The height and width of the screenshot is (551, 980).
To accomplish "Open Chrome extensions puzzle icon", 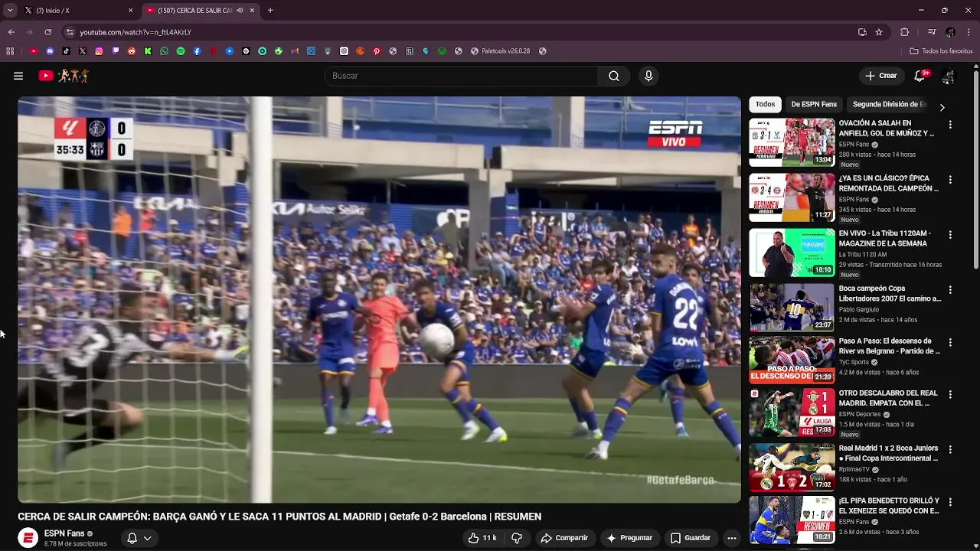I will pyautogui.click(x=905, y=32).
